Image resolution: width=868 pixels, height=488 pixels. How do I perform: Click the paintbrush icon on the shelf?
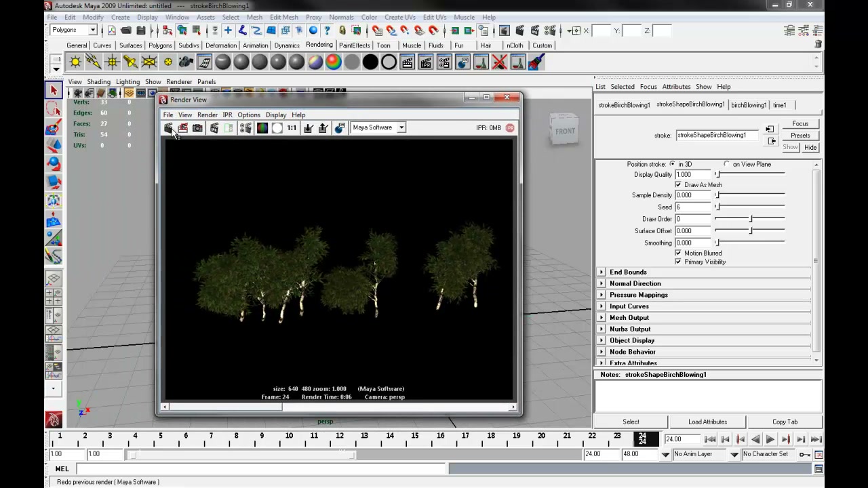536,62
